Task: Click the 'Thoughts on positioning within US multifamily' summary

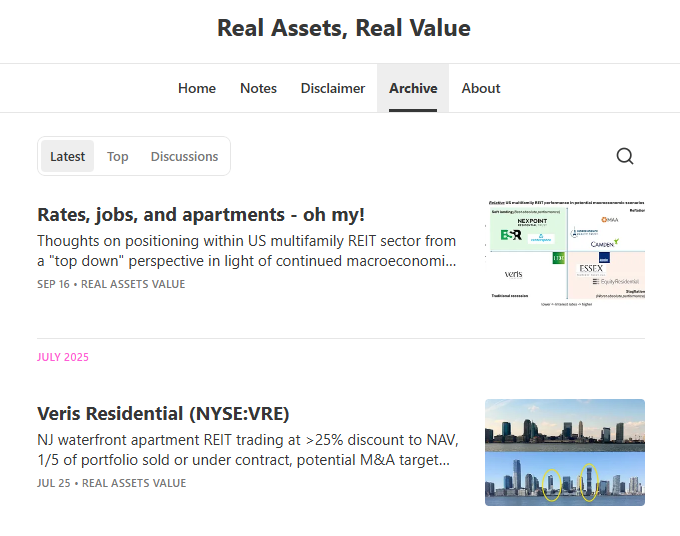Action: 247,251
